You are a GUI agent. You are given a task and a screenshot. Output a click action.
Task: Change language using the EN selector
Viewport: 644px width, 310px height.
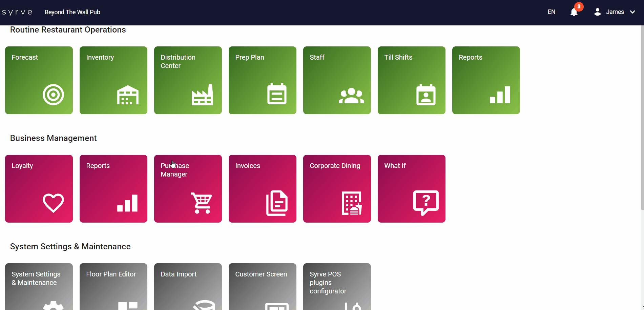551,12
